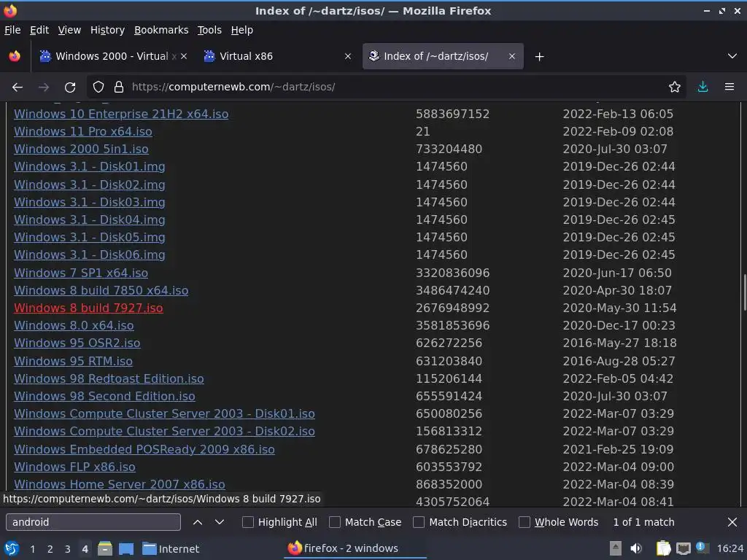
Task: Download Windows 10 Enterprise 21H2 x64.iso
Action: click(121, 114)
